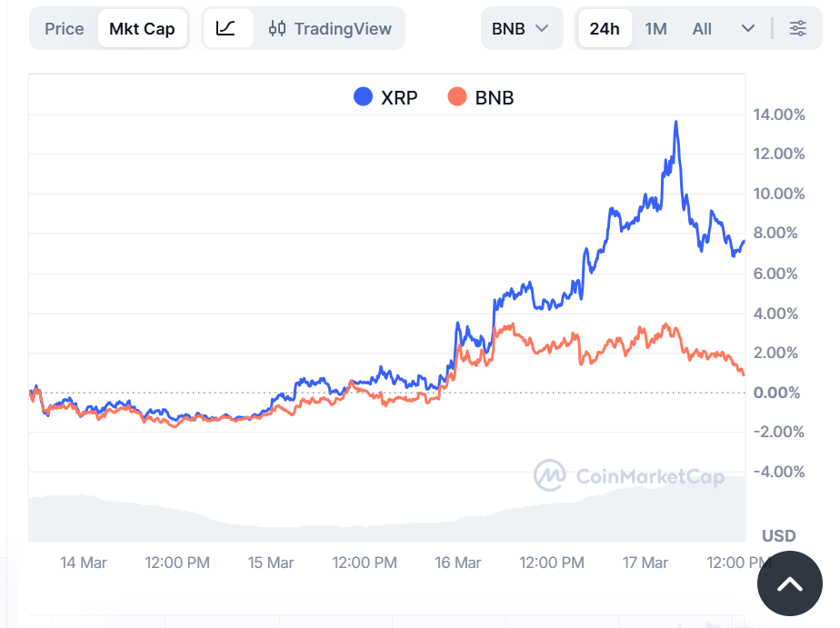Click the 16 Mar axis label
This screenshot has width=840, height=628.
point(458,563)
